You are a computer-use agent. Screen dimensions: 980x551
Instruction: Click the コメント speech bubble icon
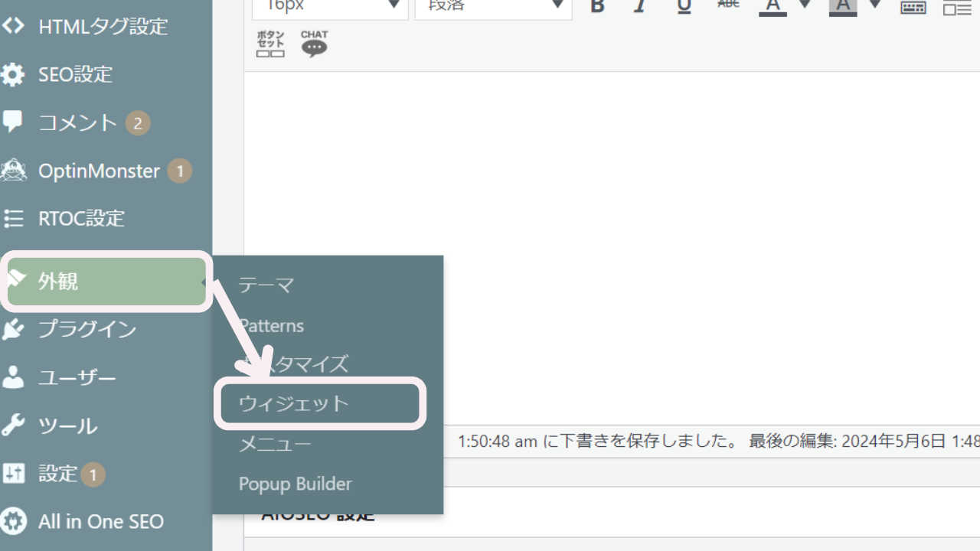coord(12,121)
